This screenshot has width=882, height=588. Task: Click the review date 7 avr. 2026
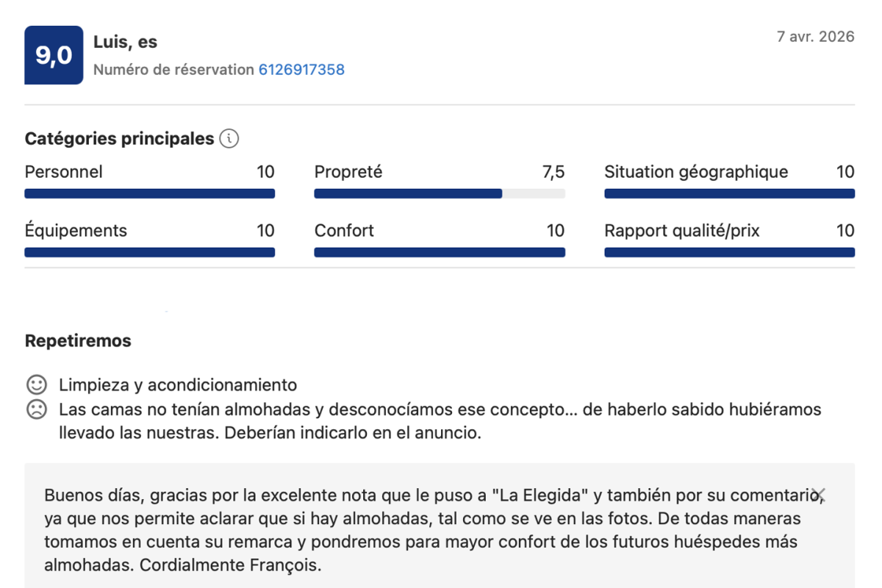tap(816, 36)
